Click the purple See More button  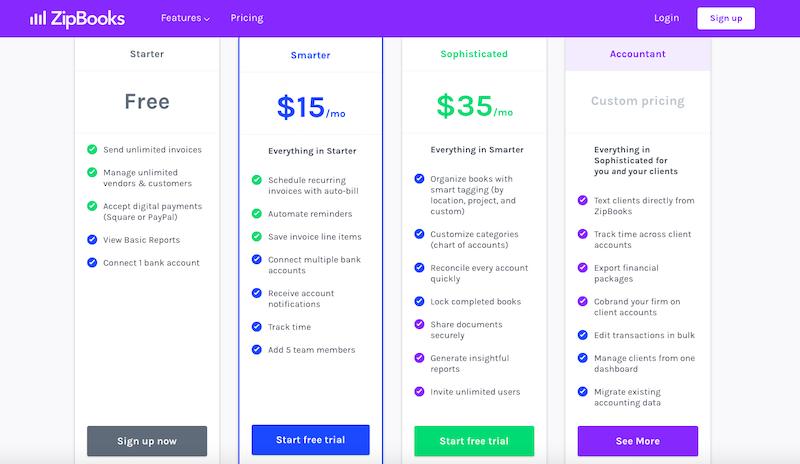click(x=638, y=441)
